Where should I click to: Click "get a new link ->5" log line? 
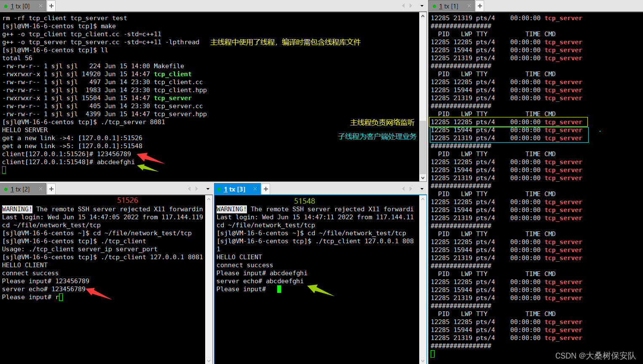point(72,146)
